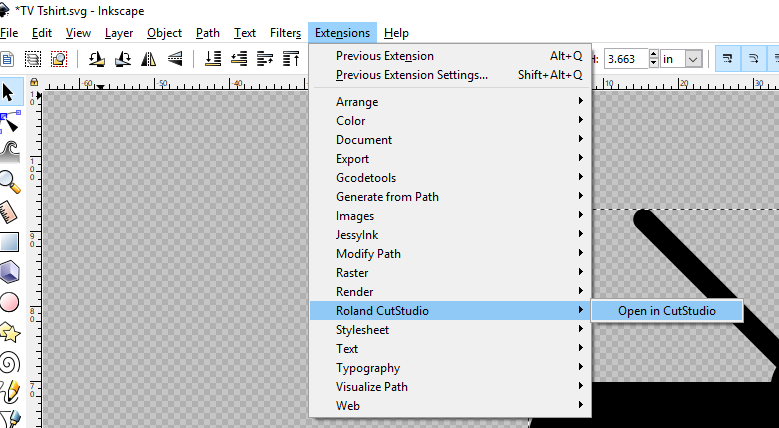Lower selection to bottom
779x428 pixels.
coord(213,59)
